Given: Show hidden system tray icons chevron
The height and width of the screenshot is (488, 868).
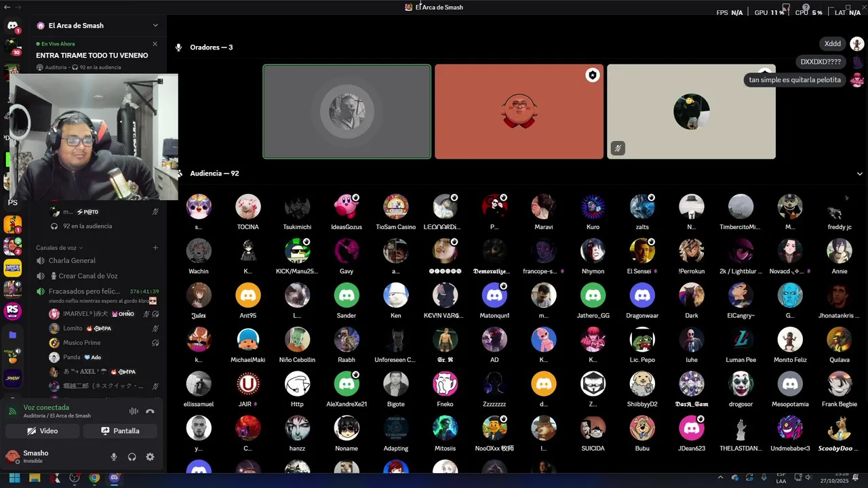Looking at the screenshot, I should 720,478.
